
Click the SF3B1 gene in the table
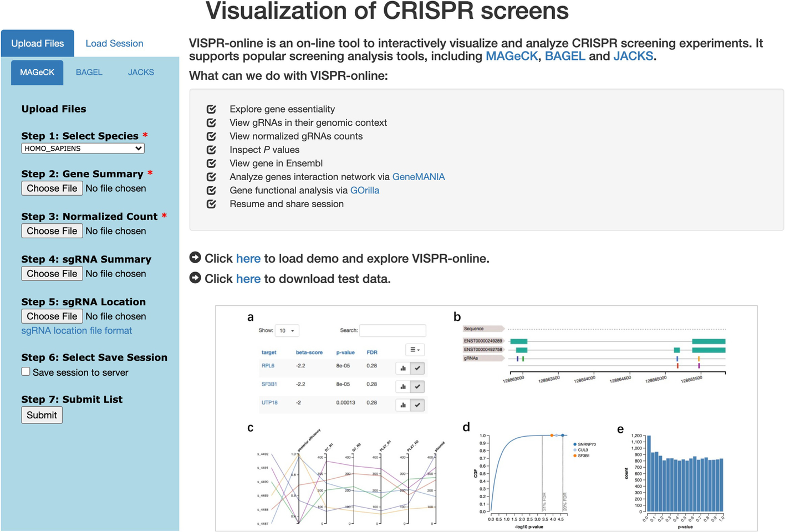tap(269, 384)
